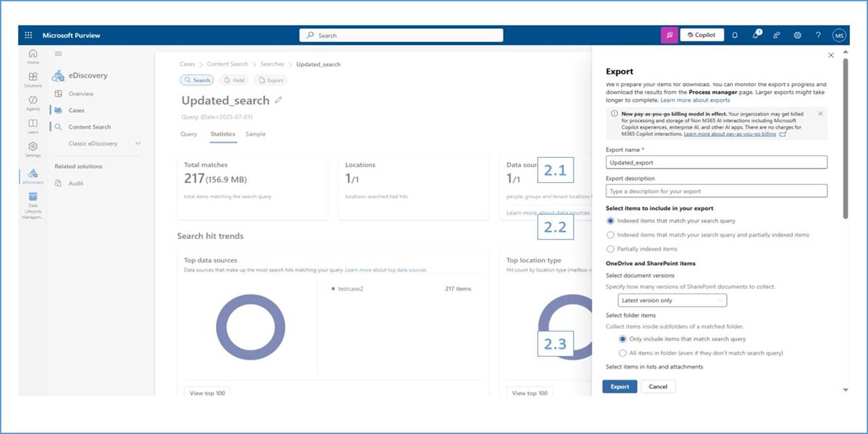Open Content Search in the sidebar
The height and width of the screenshot is (434, 868).
(x=89, y=127)
